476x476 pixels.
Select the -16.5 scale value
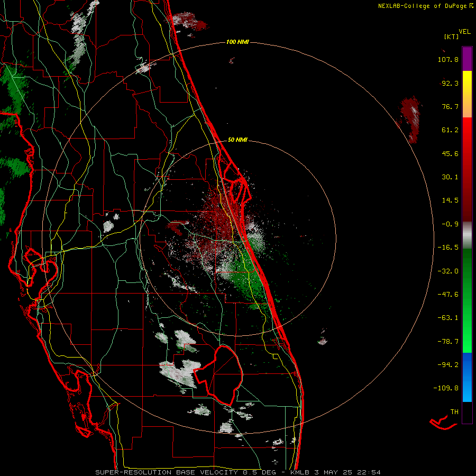pyautogui.click(x=448, y=248)
